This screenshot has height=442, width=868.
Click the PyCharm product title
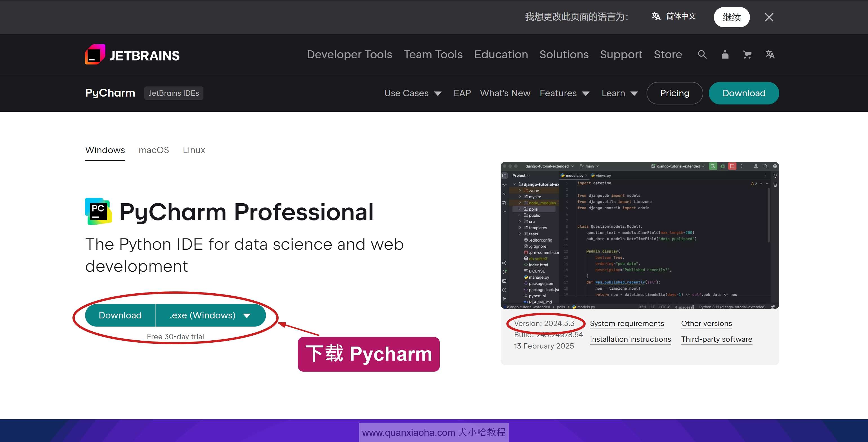110,93
